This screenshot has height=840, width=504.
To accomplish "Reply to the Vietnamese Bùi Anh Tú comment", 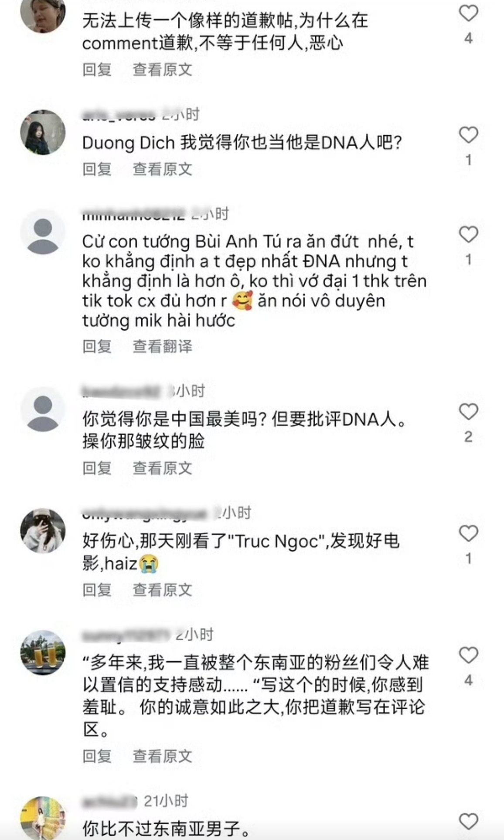I will [x=97, y=346].
